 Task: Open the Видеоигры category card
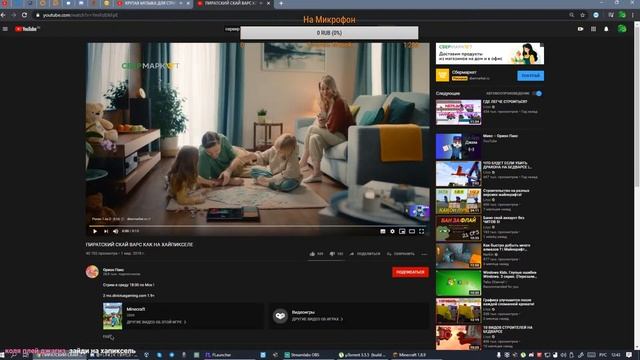[x=349, y=316]
